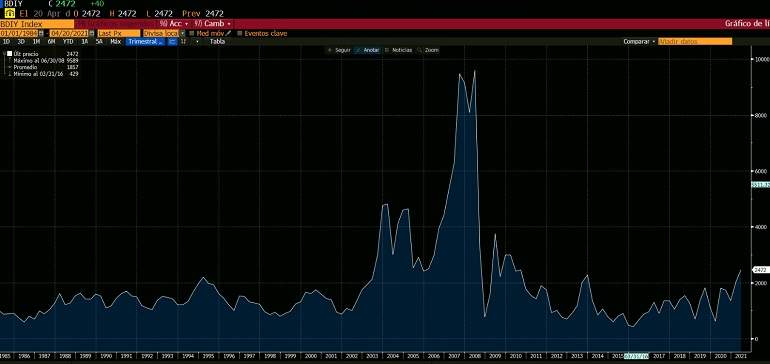Select the Zoom magnifier tool
The width and height of the screenshot is (770, 364).
point(428,50)
